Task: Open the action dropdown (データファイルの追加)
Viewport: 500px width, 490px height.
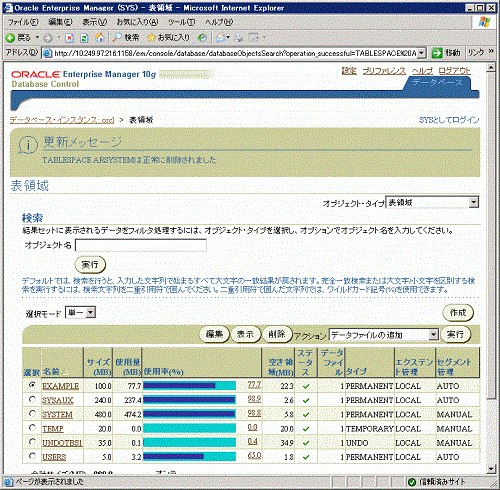Action: [x=383, y=335]
